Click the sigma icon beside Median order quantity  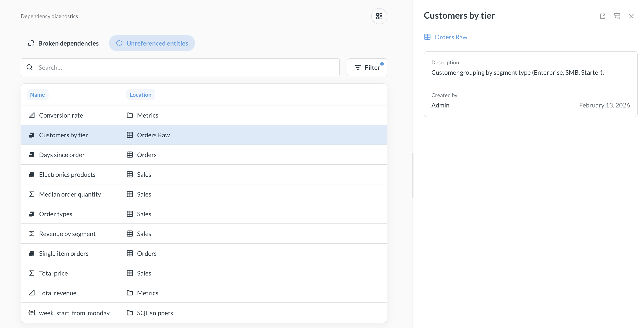pos(32,194)
